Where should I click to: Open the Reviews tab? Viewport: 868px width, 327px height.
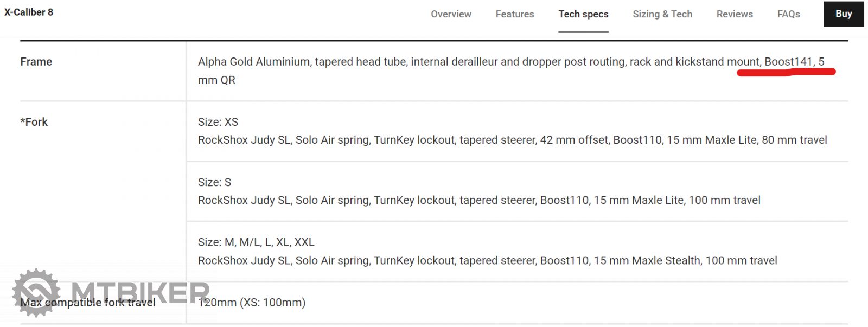point(735,14)
